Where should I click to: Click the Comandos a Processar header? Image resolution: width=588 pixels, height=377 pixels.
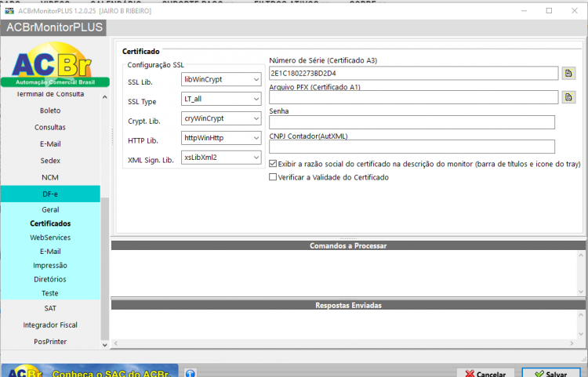click(x=348, y=246)
